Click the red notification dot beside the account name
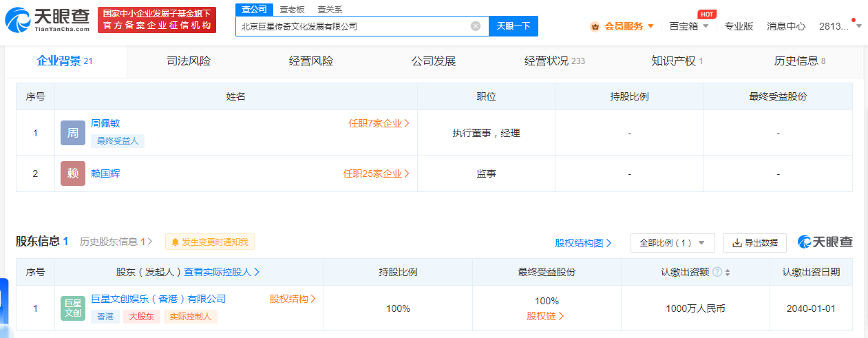 point(854,20)
